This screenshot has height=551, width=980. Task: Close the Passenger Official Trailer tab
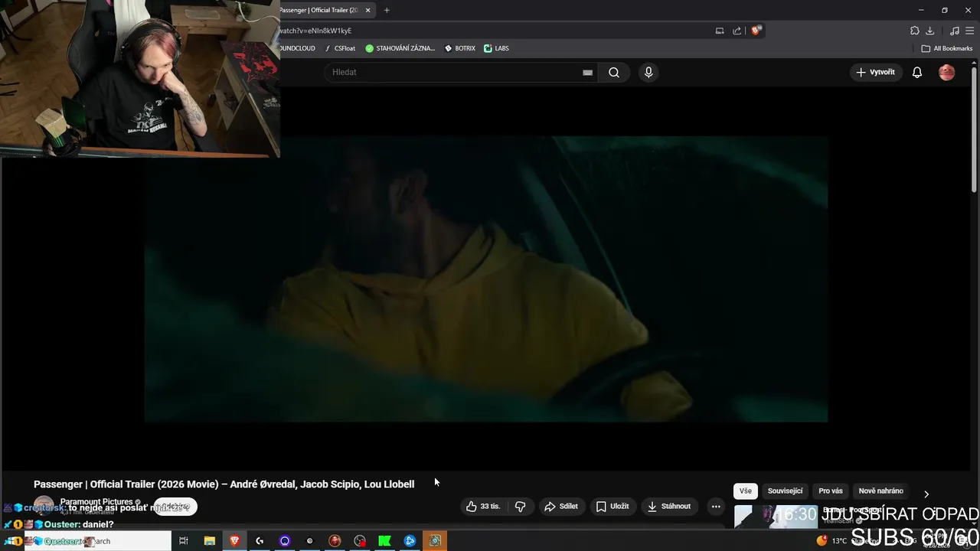point(367,10)
